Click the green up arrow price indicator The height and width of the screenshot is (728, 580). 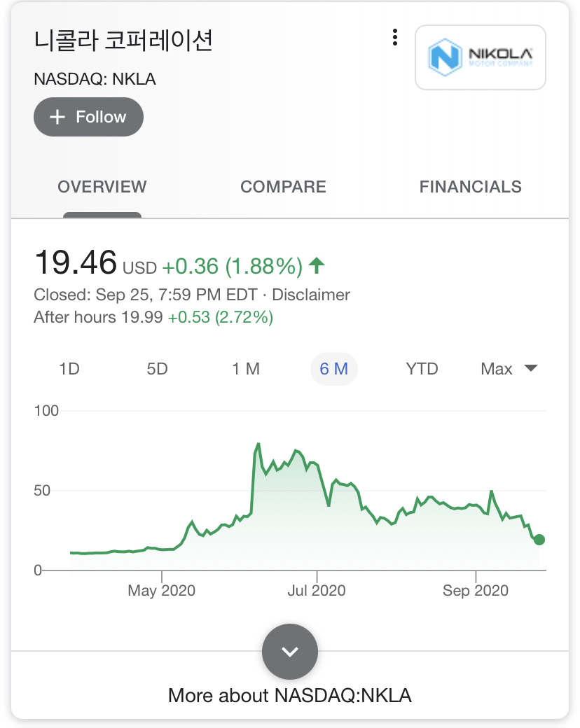[317, 265]
